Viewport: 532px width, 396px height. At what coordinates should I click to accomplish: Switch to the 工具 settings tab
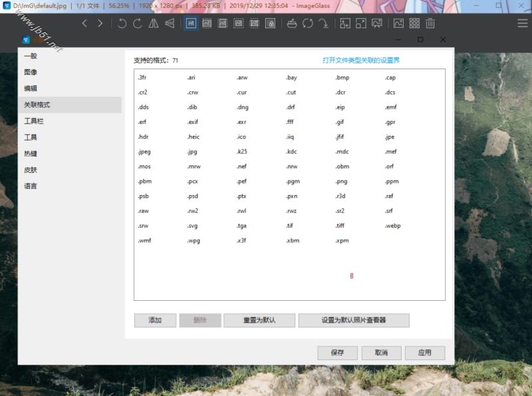tap(70, 138)
